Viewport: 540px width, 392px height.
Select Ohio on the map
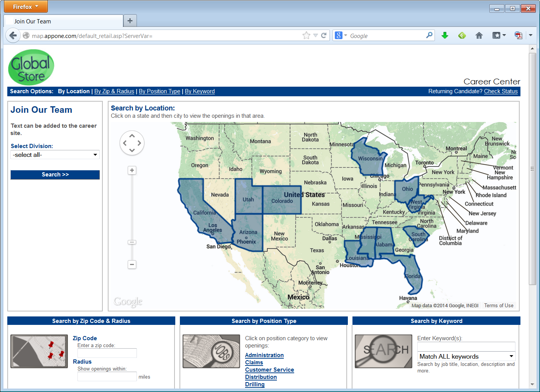pyautogui.click(x=407, y=189)
